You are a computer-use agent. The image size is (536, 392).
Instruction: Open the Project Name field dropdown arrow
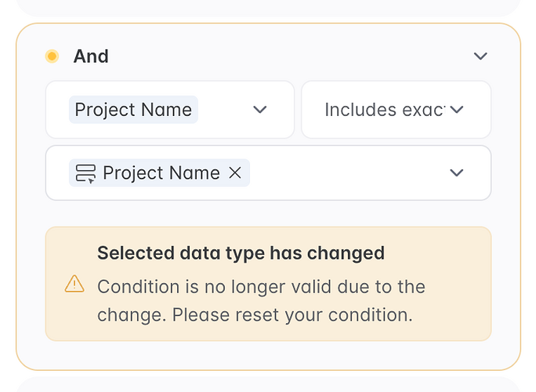[260, 110]
